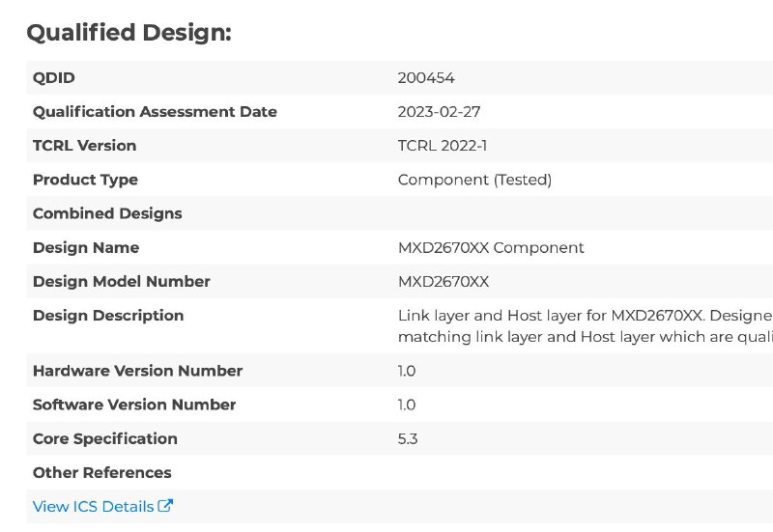Click the Design Name label
Image resolution: width=773 pixels, height=532 pixels.
pyautogui.click(x=86, y=248)
